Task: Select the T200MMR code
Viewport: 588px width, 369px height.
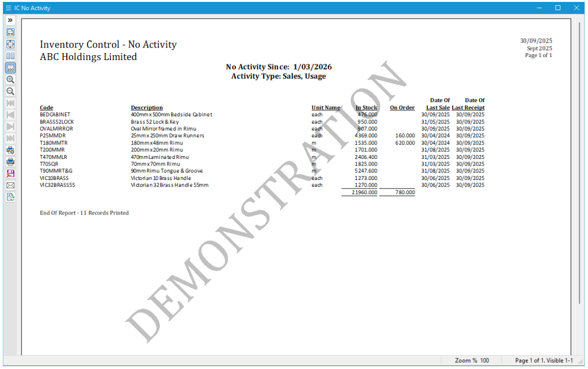Action: (x=52, y=150)
